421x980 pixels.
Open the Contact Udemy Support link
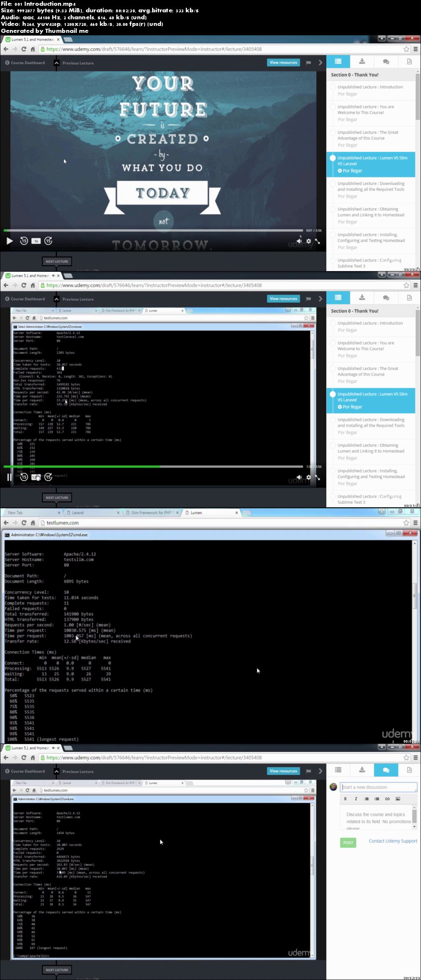point(393,841)
